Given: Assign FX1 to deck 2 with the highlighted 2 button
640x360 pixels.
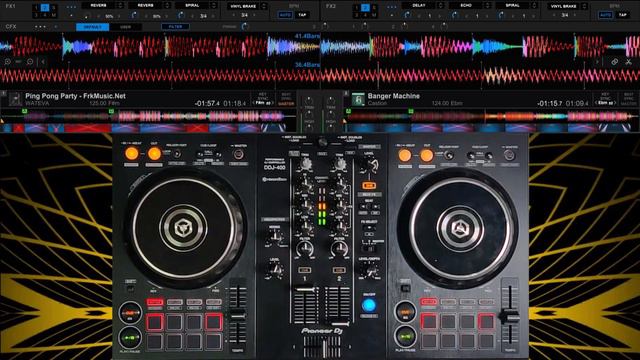Looking at the screenshot, I should 45,7.
